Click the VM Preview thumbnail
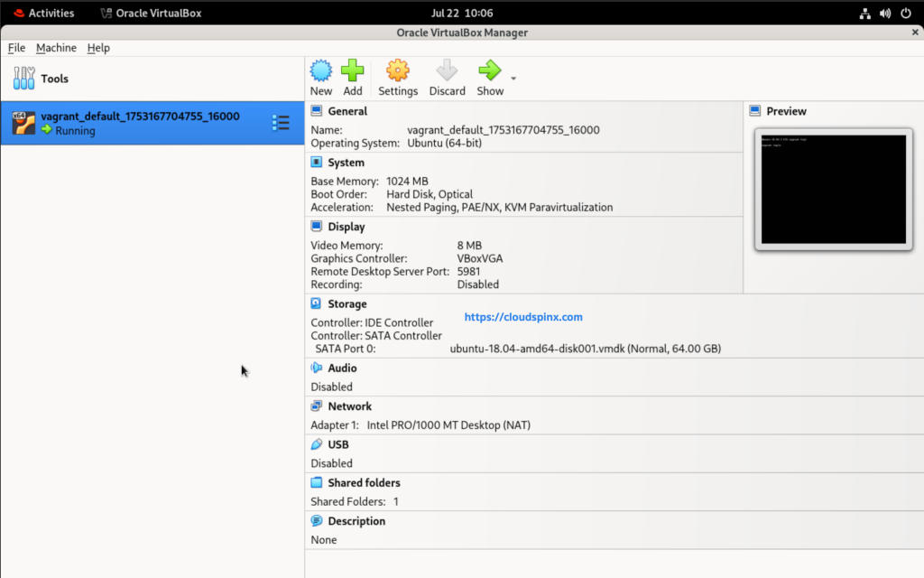 832,189
